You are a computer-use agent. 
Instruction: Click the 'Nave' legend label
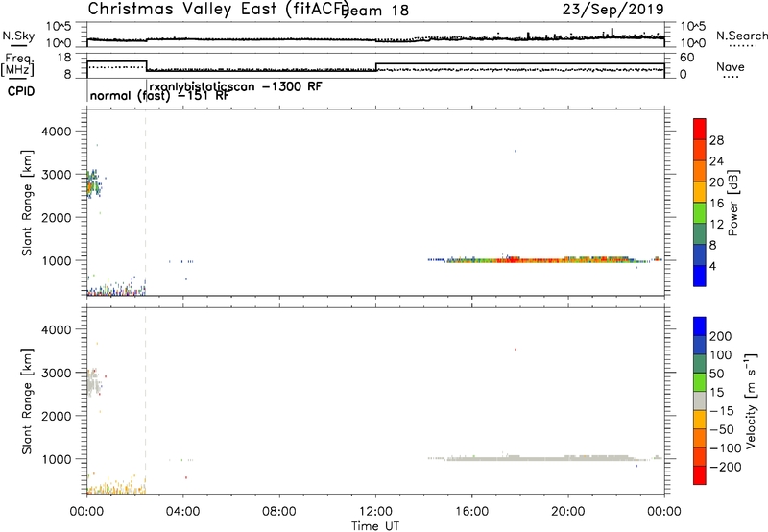(731, 67)
